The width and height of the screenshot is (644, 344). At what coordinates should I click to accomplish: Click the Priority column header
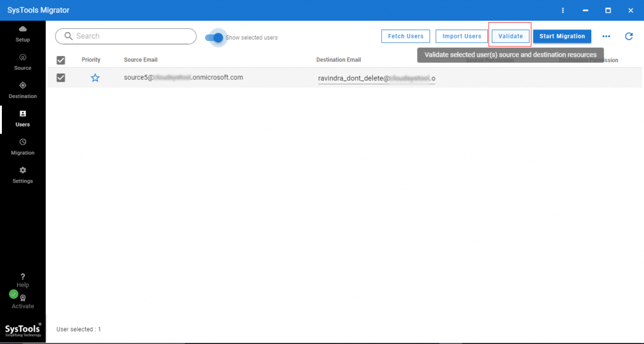pos(91,60)
